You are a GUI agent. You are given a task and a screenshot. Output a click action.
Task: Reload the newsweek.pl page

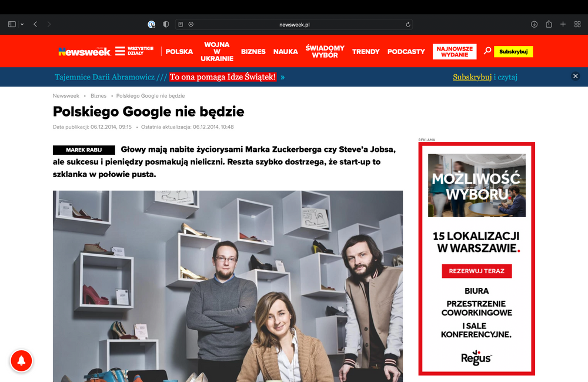[x=408, y=24]
